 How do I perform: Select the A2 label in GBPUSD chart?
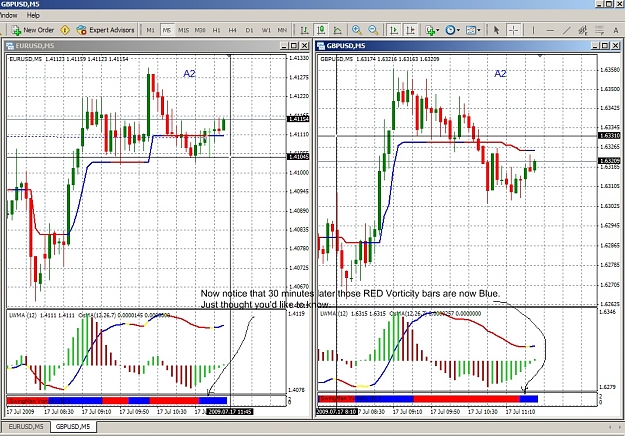[500, 74]
